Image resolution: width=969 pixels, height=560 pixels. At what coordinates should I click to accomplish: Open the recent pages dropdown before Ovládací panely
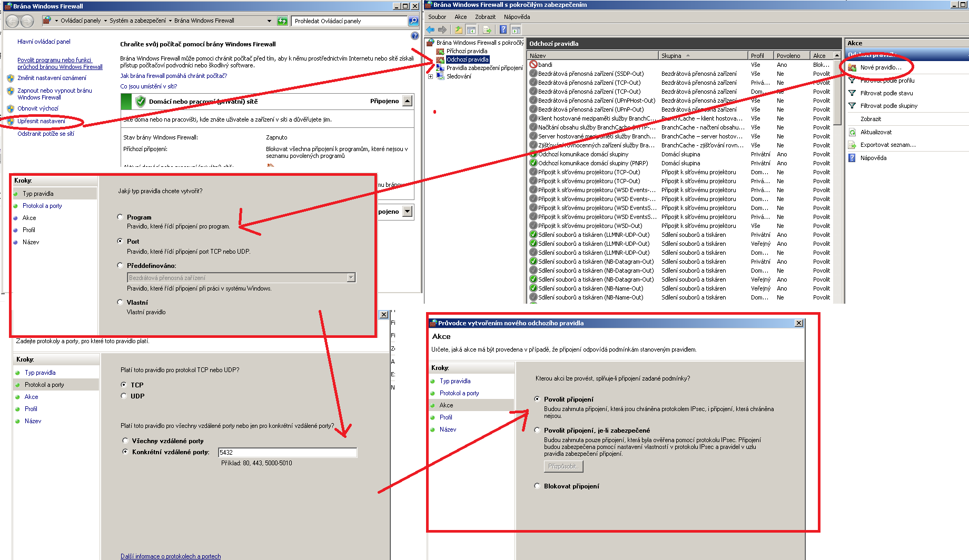56,21
